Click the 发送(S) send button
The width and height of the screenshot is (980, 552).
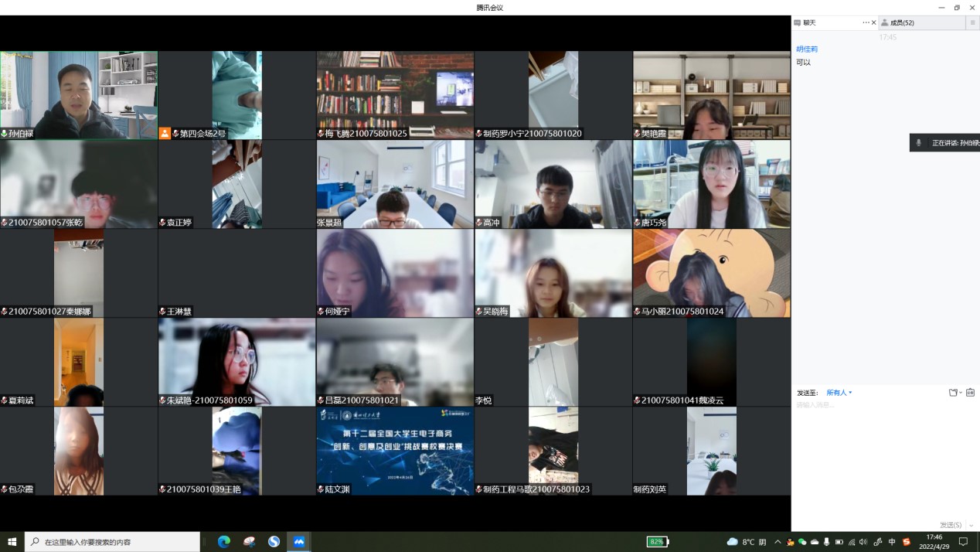coord(950,525)
